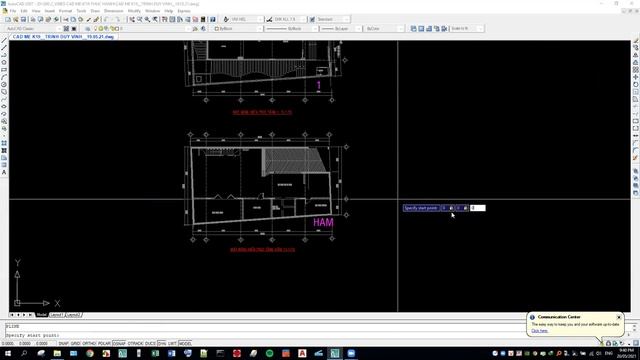The width and height of the screenshot is (640, 360).
Task: Open Excel from the taskbar
Action: tap(155, 353)
